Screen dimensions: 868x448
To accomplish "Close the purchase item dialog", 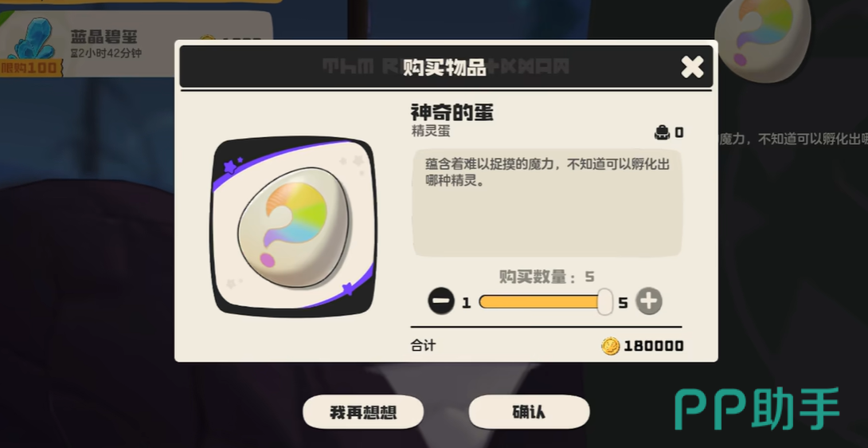I will [x=692, y=66].
